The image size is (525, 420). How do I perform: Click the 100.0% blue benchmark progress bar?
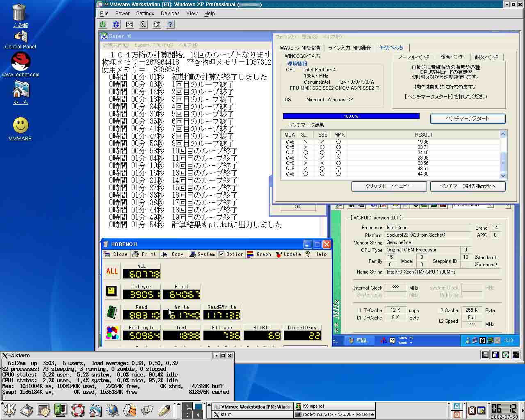click(351, 116)
